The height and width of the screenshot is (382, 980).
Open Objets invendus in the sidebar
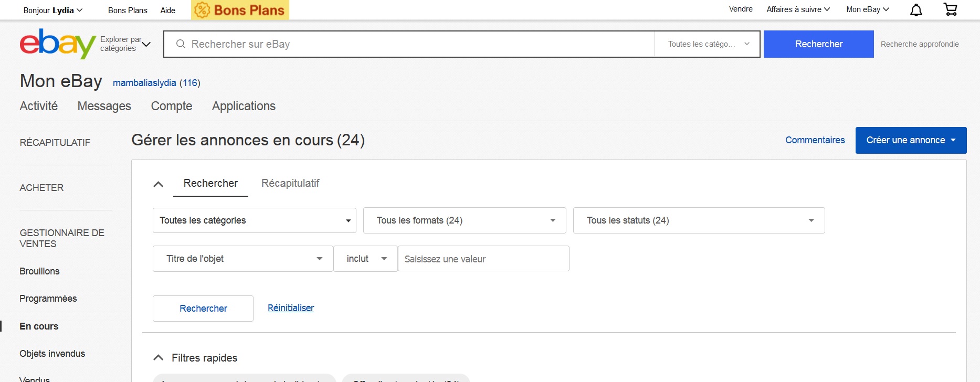[52, 354]
